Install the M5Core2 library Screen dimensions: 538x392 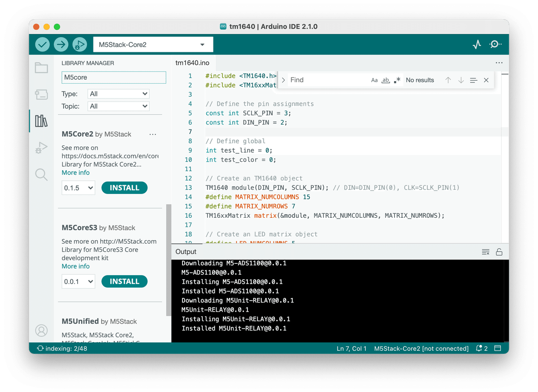pos(125,188)
